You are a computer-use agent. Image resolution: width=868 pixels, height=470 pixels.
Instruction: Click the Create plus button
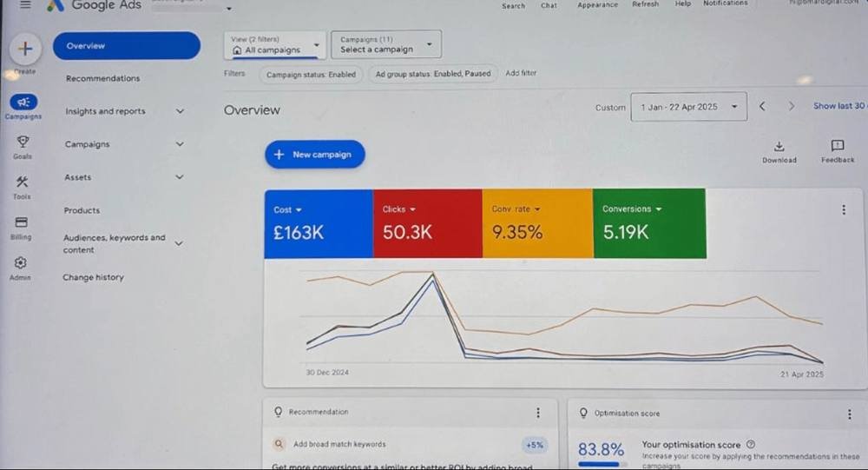click(x=25, y=49)
